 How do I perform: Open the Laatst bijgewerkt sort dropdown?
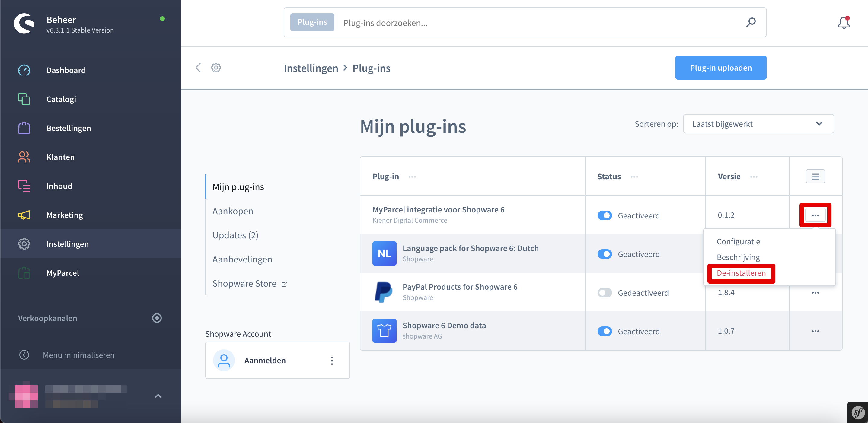[758, 124]
